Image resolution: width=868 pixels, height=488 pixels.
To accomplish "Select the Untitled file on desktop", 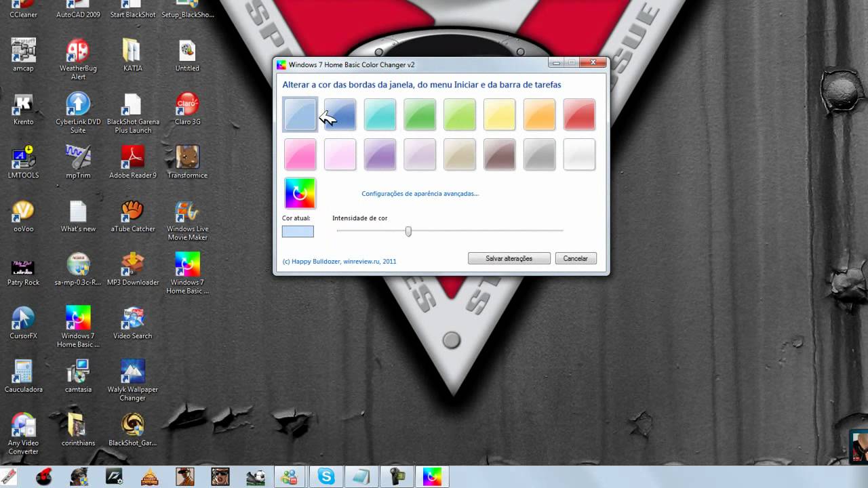I will 187,55.
